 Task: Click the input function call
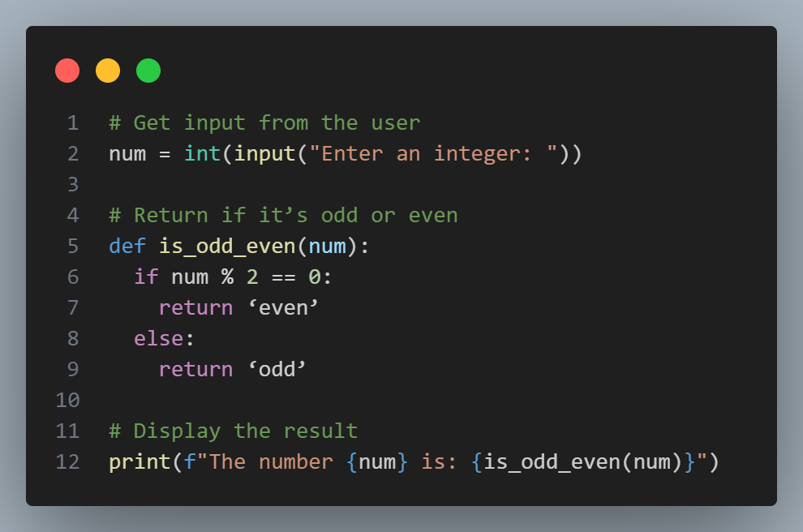tap(268, 153)
